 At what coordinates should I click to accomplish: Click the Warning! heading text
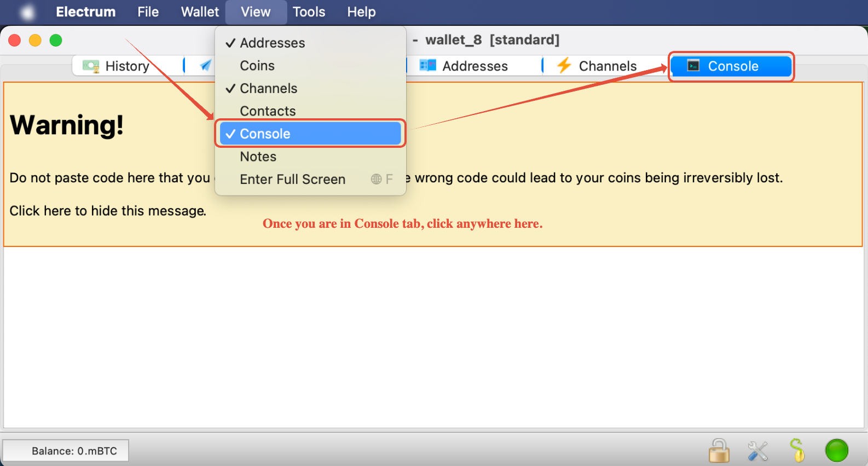pyautogui.click(x=67, y=125)
